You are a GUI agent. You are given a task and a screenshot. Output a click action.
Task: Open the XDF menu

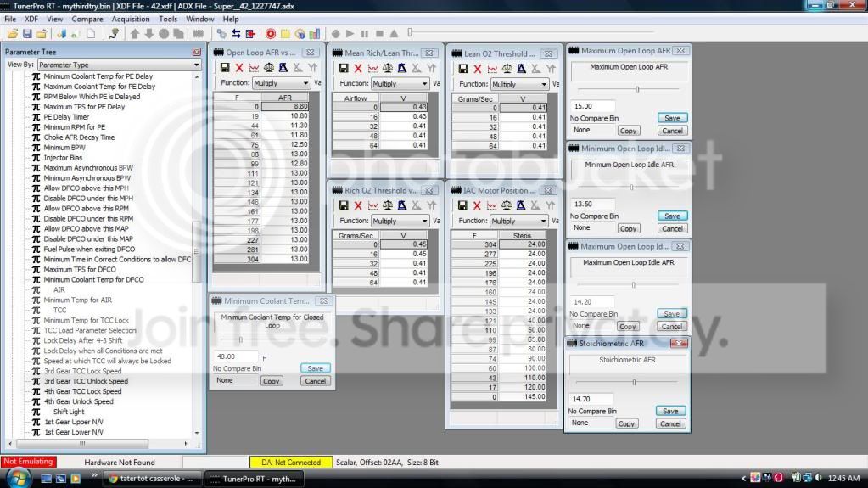[31, 19]
